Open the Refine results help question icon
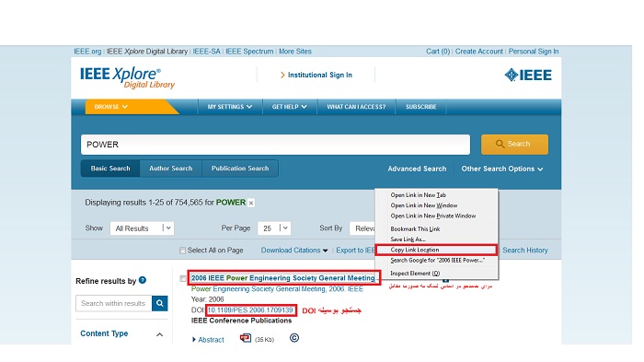The height and width of the screenshot is (362, 644). click(x=143, y=280)
